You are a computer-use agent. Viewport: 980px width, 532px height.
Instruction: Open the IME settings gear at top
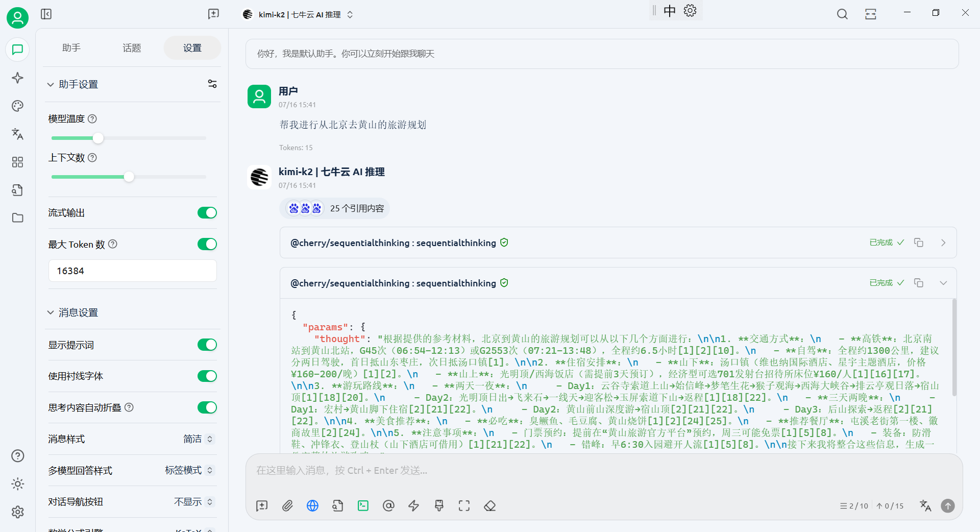coord(690,11)
